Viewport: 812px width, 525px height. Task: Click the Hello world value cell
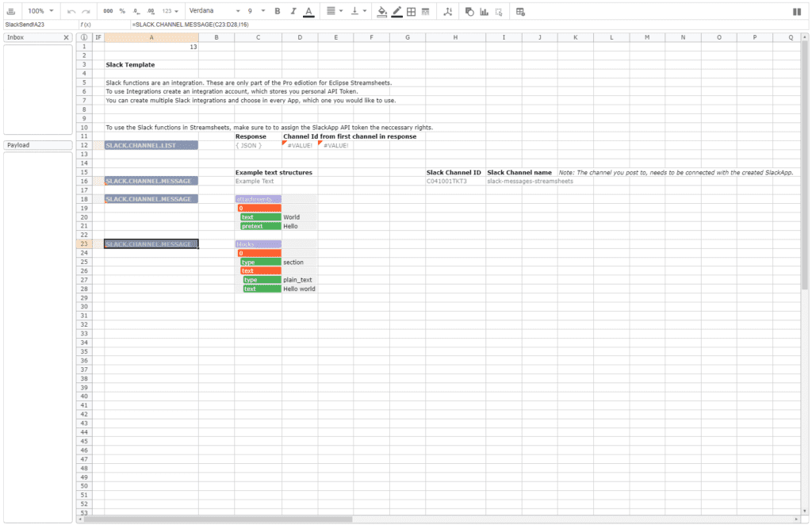coord(300,289)
